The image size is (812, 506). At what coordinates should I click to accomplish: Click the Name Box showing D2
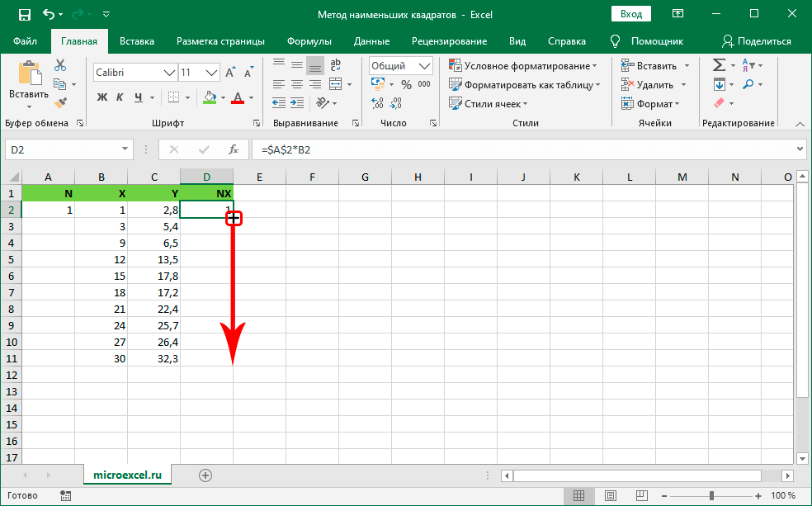point(58,149)
